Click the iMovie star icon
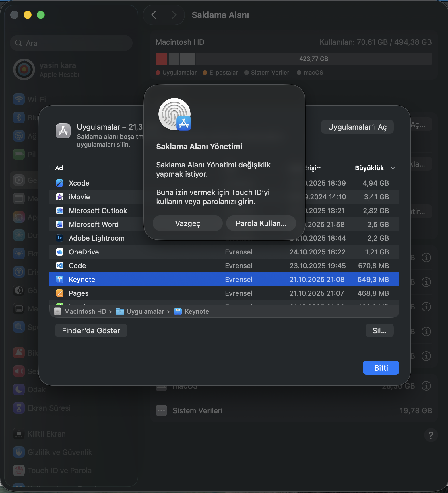This screenshot has height=493, width=448. 60,197
